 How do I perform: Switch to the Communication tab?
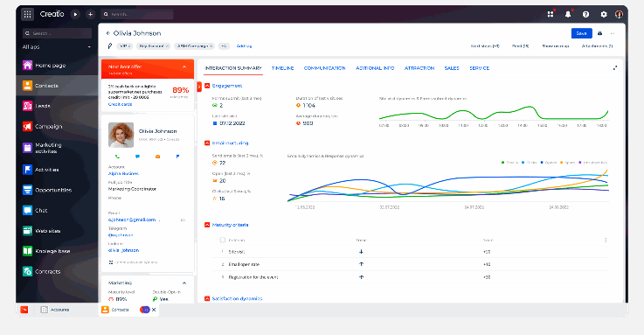[324, 68]
